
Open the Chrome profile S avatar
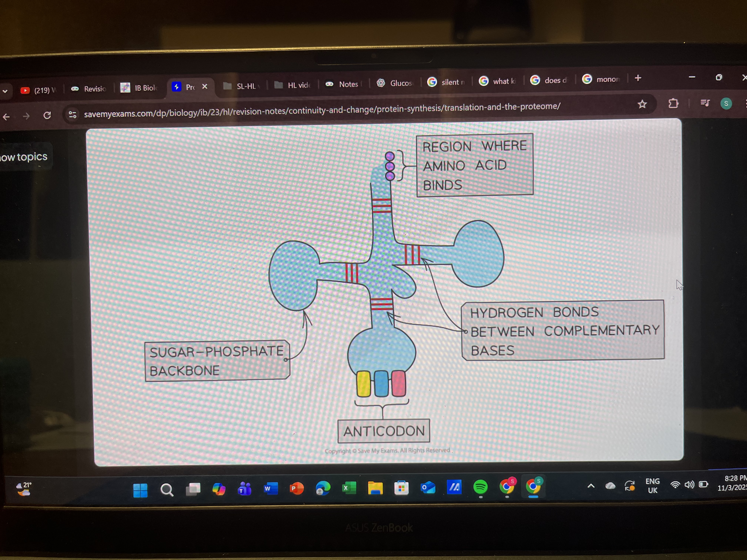(726, 103)
